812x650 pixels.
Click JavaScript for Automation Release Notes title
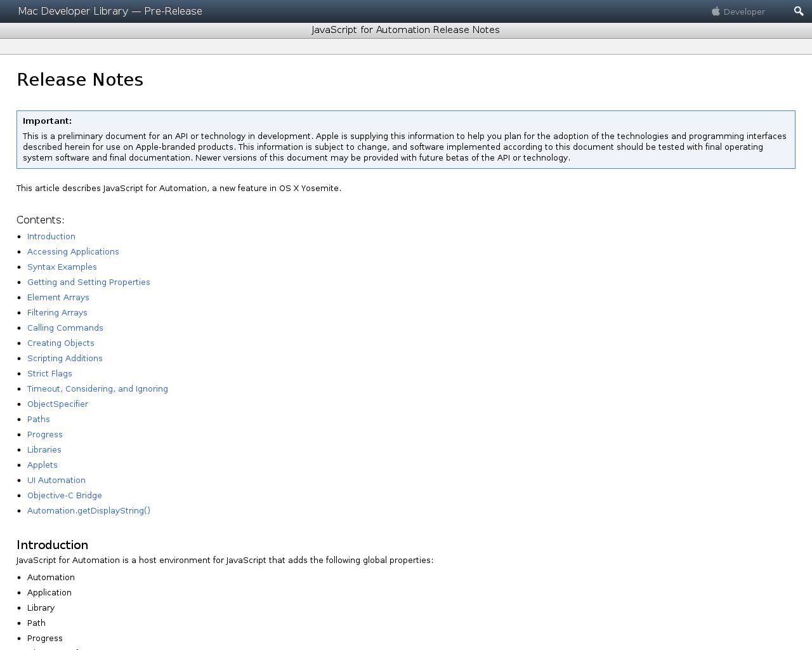405,30
